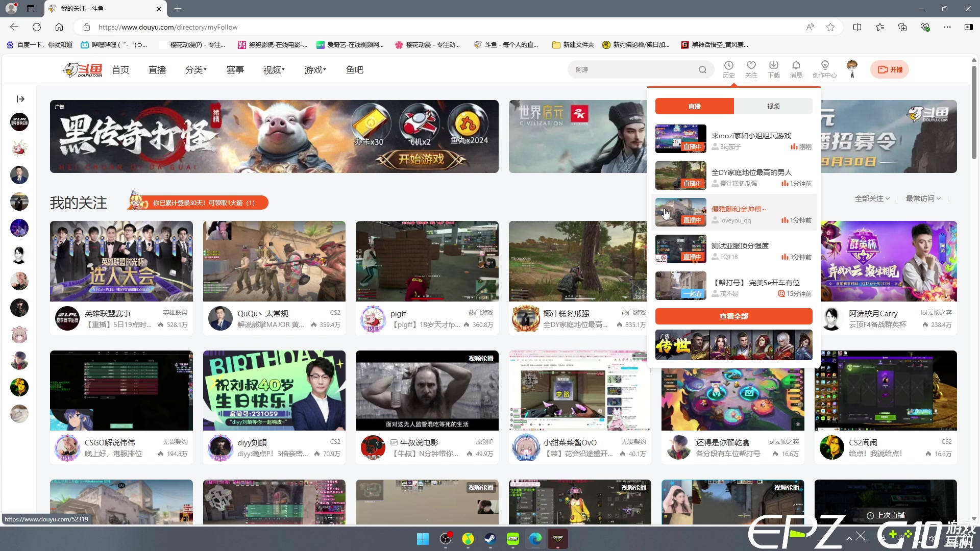The width and height of the screenshot is (980, 551).
Task: Open tab actions menu icon
Action: [x=31, y=9]
